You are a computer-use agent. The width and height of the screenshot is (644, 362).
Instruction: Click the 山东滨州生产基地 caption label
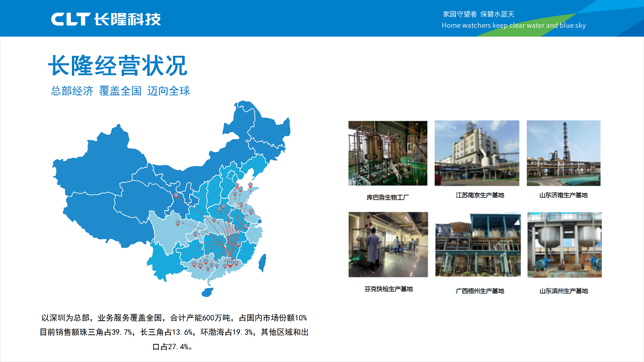[563, 291]
